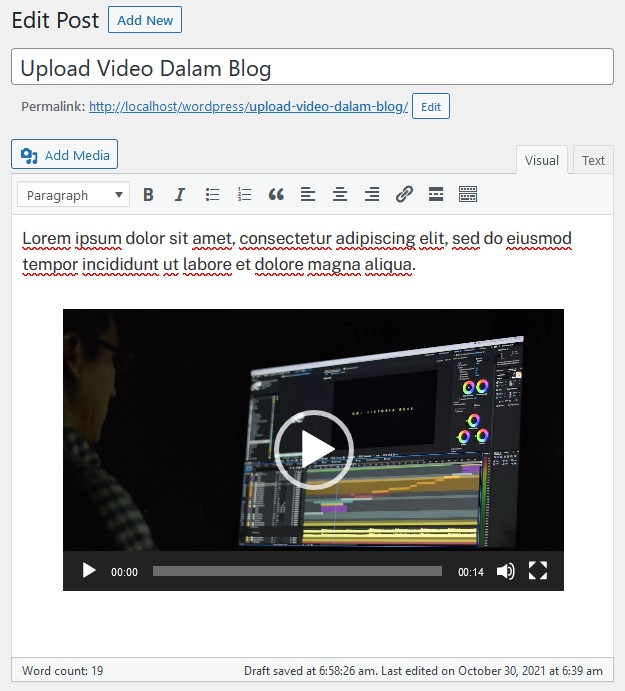
Task: Toggle the toolbar kitchen sink
Action: point(468,194)
